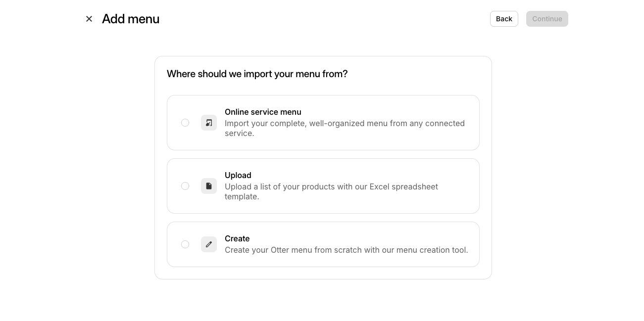This screenshot has width=644, height=321.
Task: Close the Add menu screen with the X
Action: click(89, 19)
